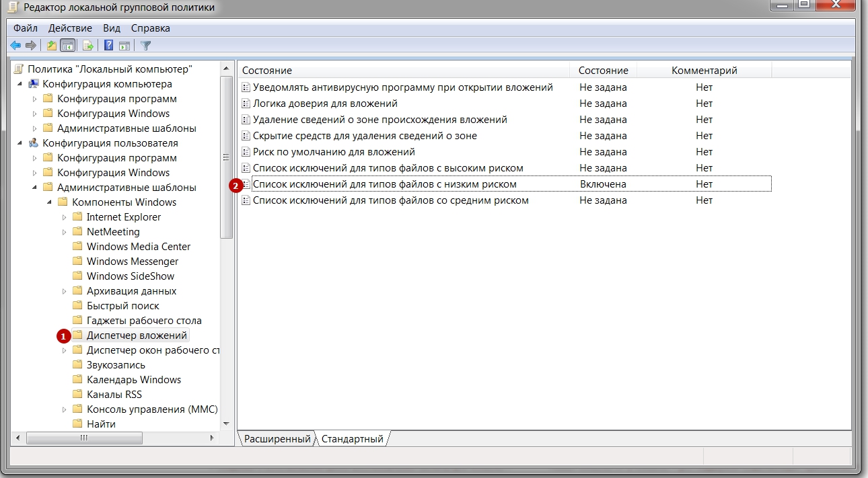Click policy icon of 'Логика доверия для вложений'

(x=246, y=104)
